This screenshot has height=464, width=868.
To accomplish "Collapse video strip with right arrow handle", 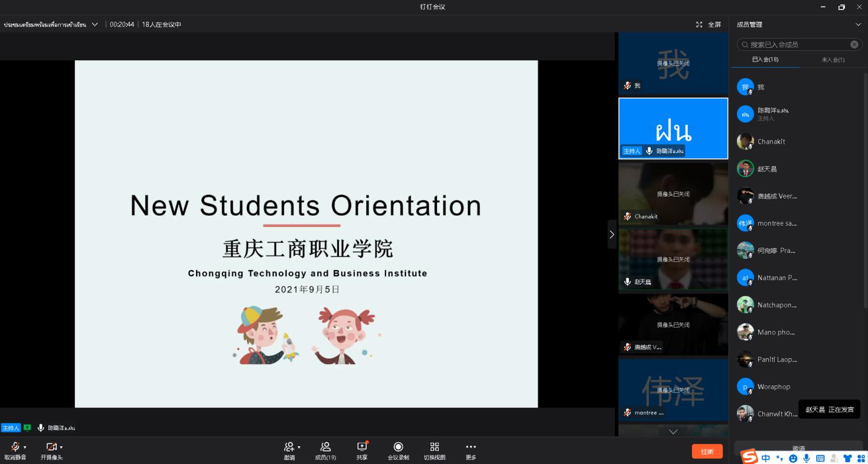I will pos(612,235).
